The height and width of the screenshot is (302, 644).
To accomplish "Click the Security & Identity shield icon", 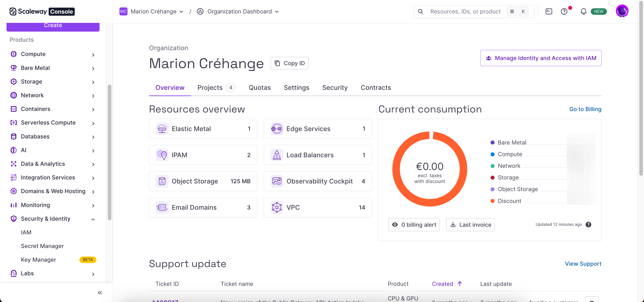I will (13, 219).
